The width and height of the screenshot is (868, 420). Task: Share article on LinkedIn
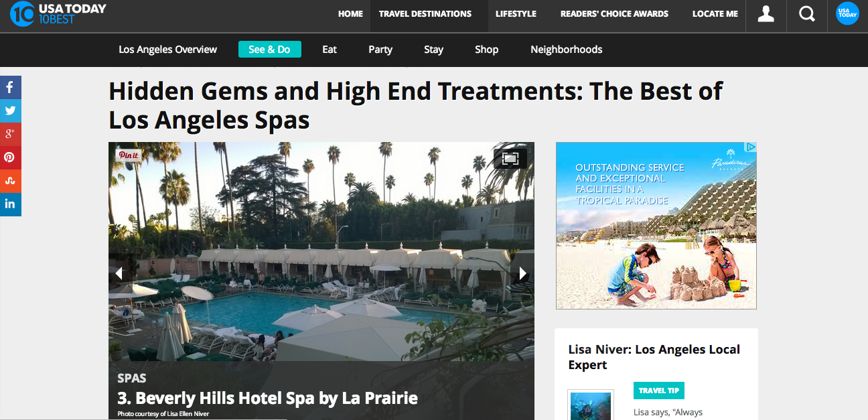11,204
